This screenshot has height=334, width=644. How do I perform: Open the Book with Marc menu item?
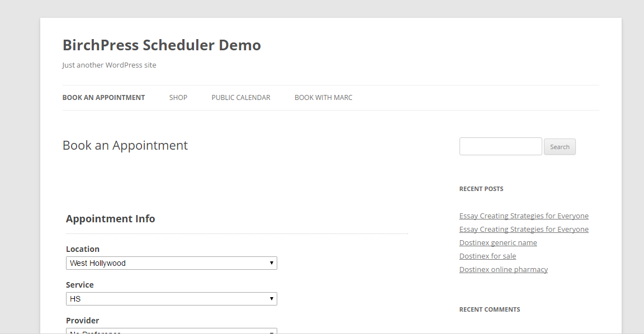click(323, 98)
